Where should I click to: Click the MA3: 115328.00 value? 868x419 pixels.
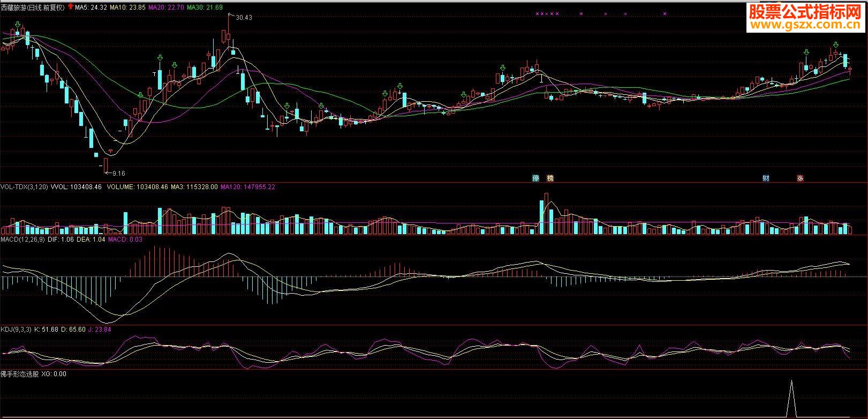tap(194, 187)
